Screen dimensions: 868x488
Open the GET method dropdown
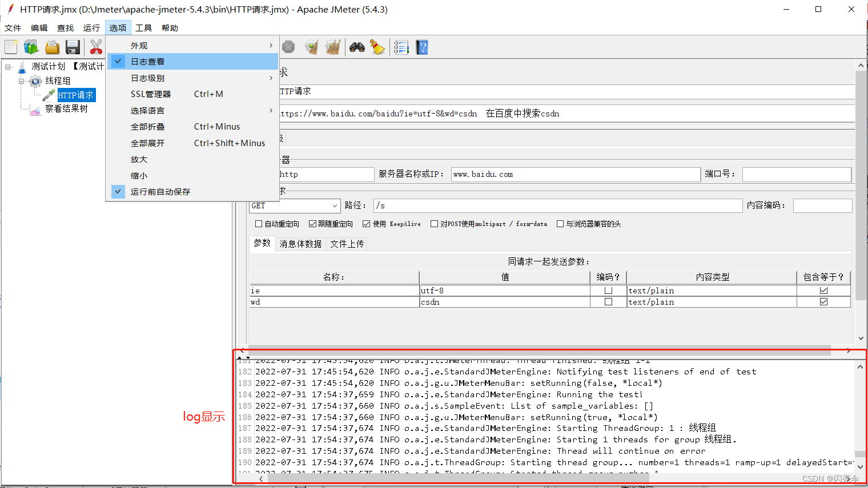click(335, 205)
